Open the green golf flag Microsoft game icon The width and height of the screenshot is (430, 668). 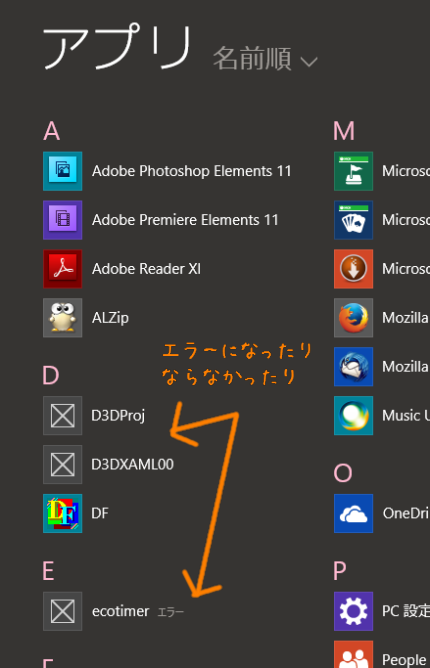pyautogui.click(x=353, y=171)
